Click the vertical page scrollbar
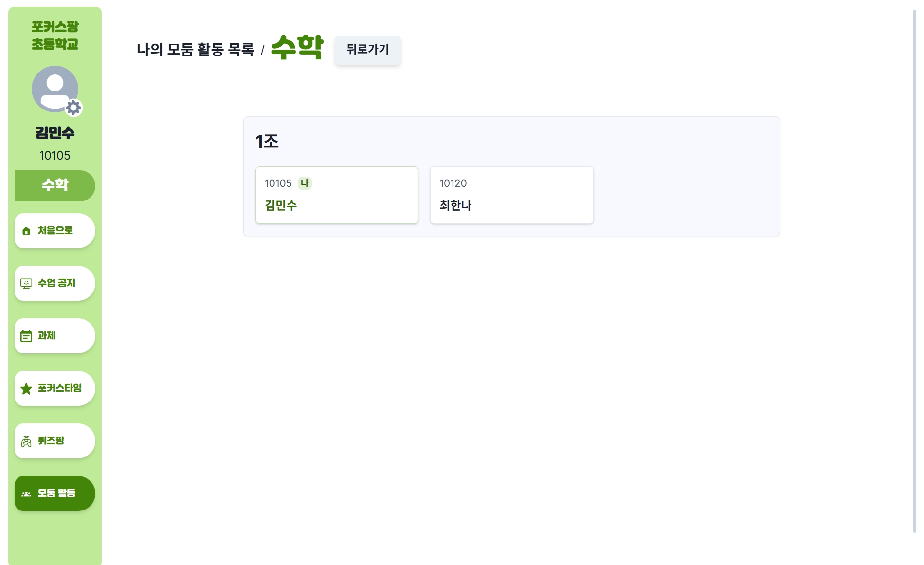Screen dimensions: 924x565 pos(915,271)
